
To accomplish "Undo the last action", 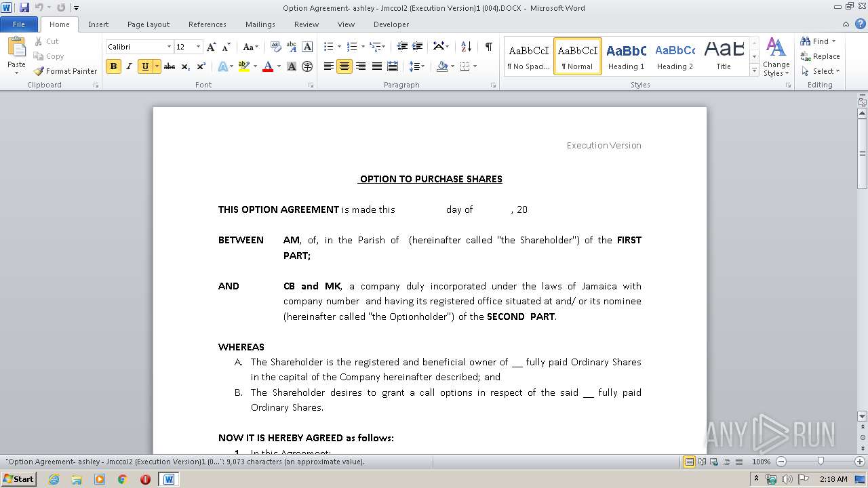I will coord(39,7).
